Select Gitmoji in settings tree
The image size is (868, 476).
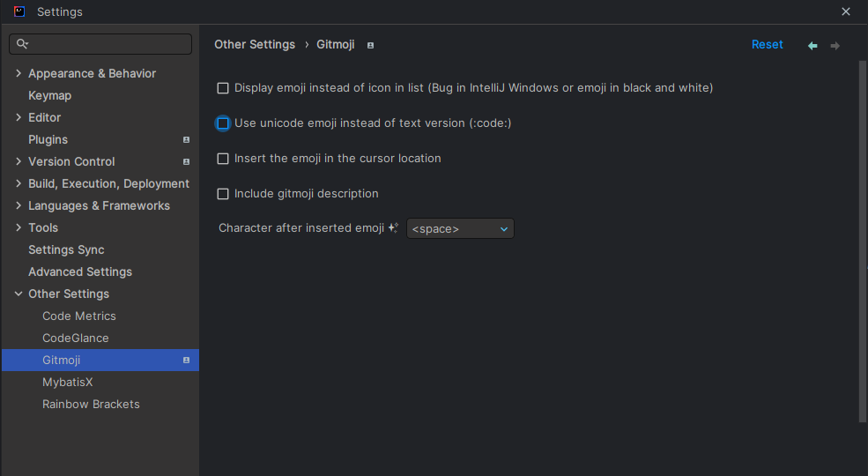coord(100,361)
